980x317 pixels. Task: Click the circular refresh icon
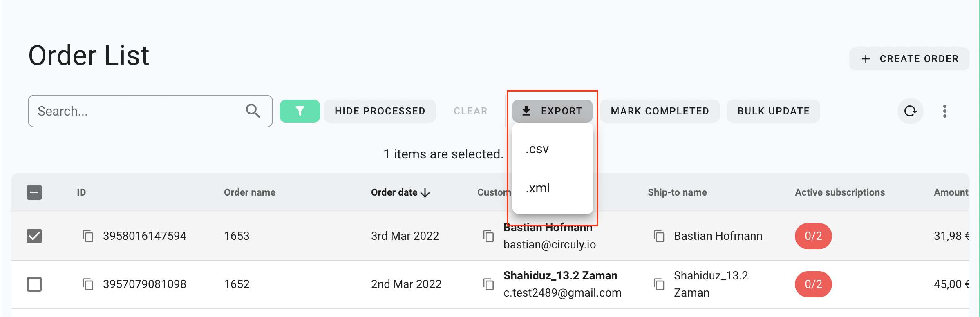(910, 111)
